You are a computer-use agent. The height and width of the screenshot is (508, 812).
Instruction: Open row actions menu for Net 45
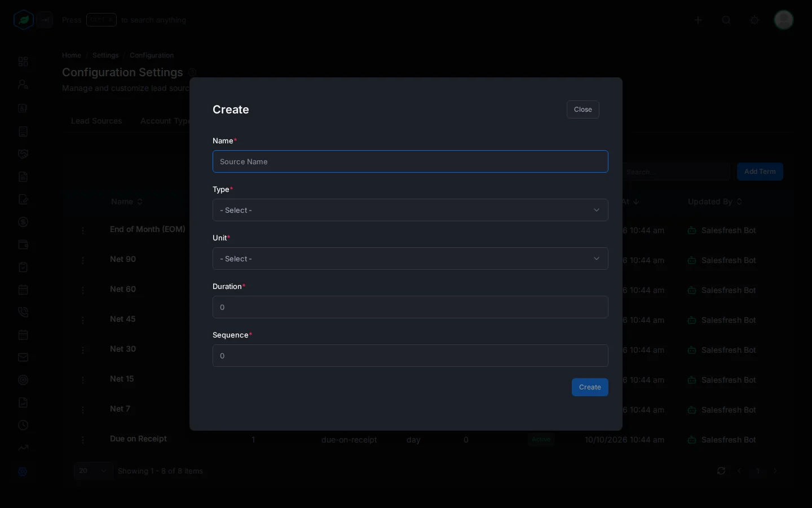coord(83,320)
